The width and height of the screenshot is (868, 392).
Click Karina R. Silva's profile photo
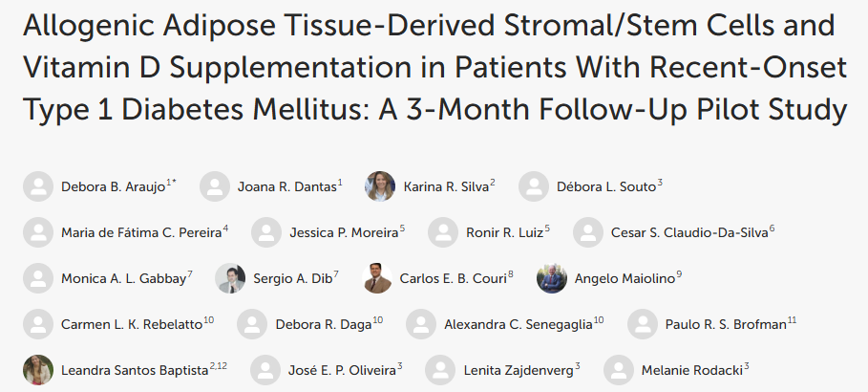[380, 185]
